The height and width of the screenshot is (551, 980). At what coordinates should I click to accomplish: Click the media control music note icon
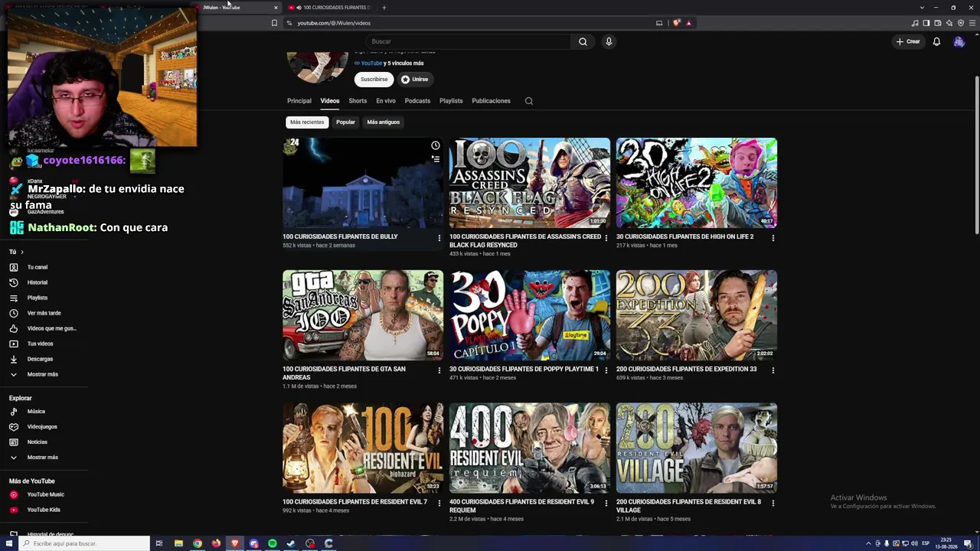point(915,23)
